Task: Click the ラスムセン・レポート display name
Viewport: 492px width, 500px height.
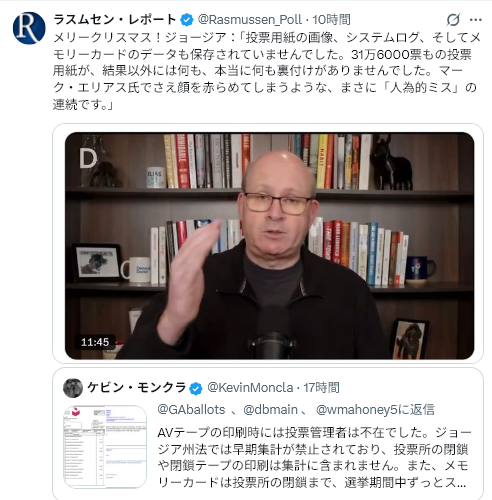Action: [x=115, y=20]
